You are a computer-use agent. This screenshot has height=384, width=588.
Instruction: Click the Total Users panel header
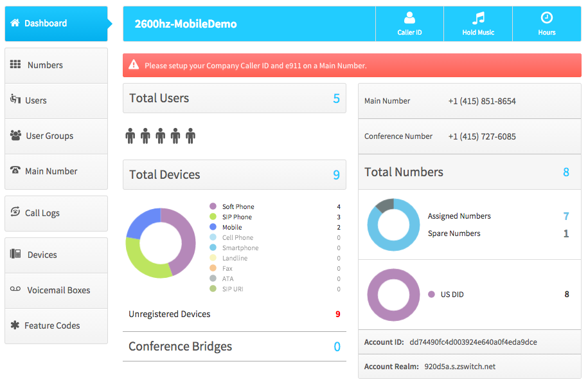click(235, 98)
